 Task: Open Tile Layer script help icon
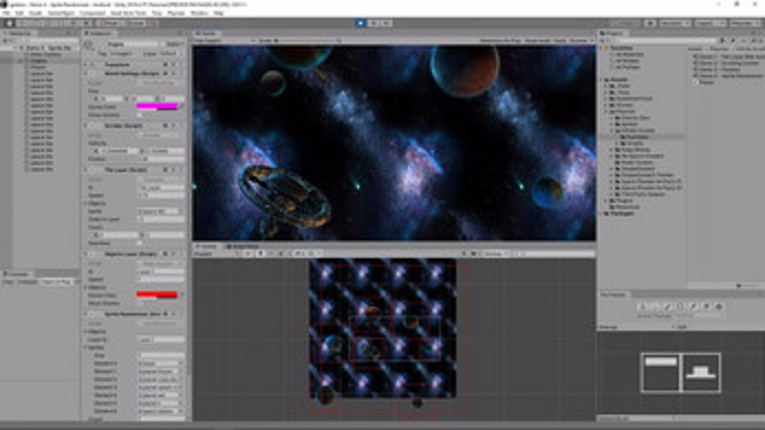coord(165,170)
